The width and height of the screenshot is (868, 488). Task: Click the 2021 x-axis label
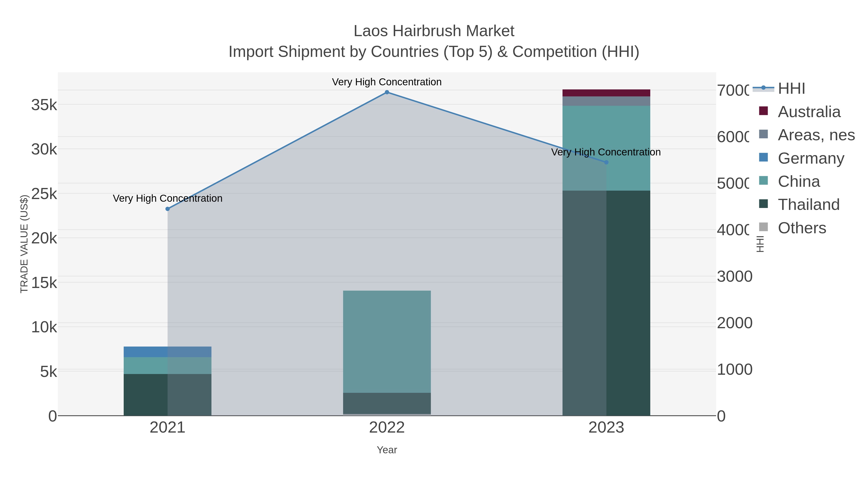pyautogui.click(x=168, y=428)
